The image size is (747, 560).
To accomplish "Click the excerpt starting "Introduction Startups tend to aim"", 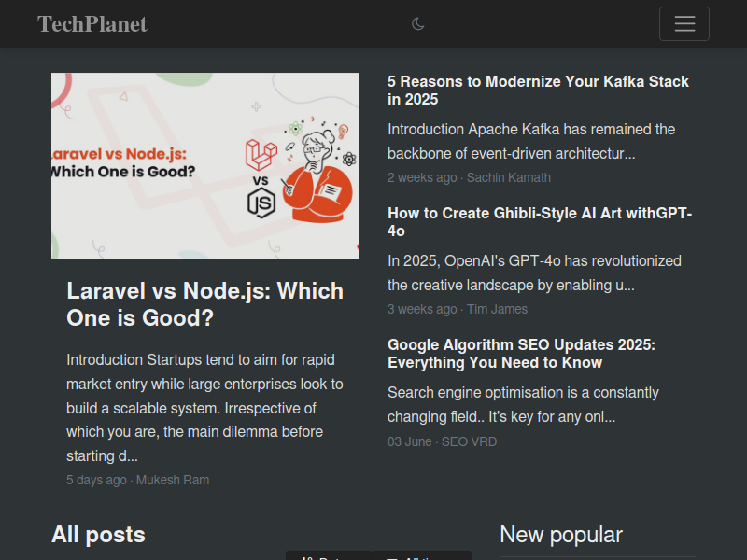I will coord(204,408).
